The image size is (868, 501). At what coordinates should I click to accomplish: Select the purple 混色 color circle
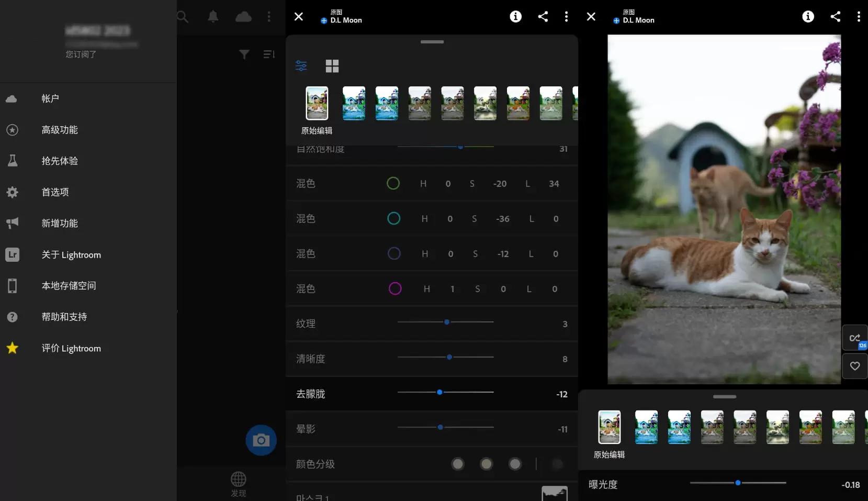tap(394, 253)
